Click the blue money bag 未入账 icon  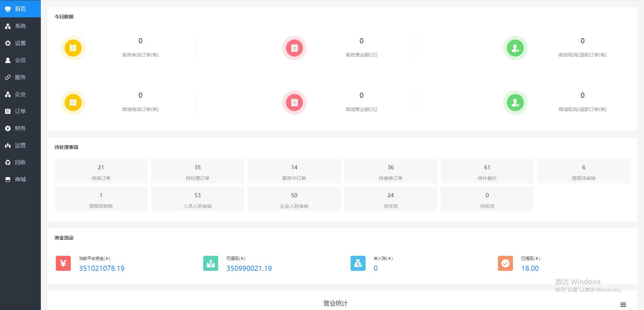358,263
